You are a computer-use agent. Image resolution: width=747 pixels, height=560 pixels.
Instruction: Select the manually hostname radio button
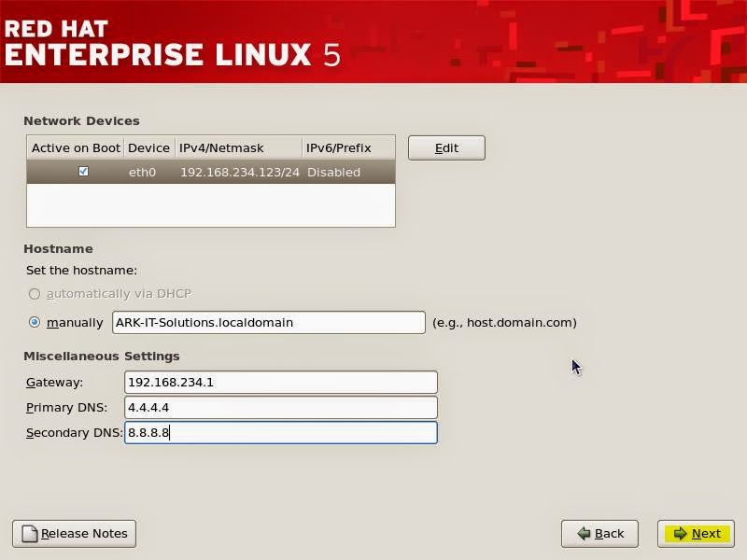point(35,322)
